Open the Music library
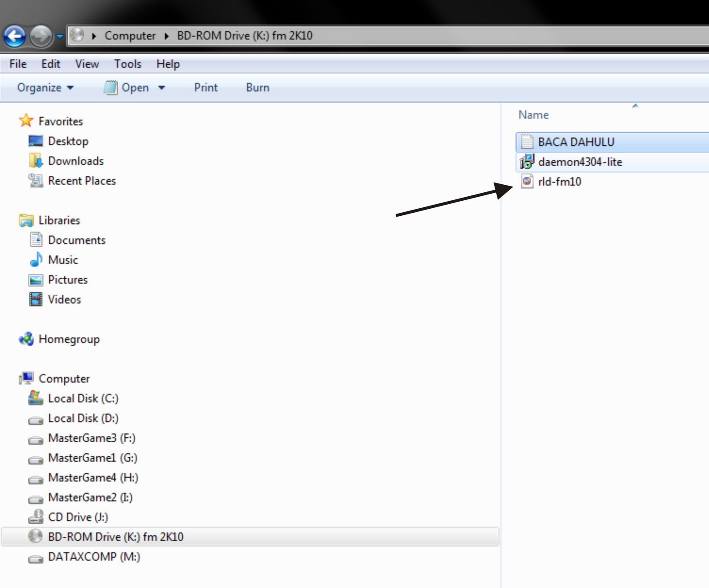The height and width of the screenshot is (588, 709). coord(63,260)
